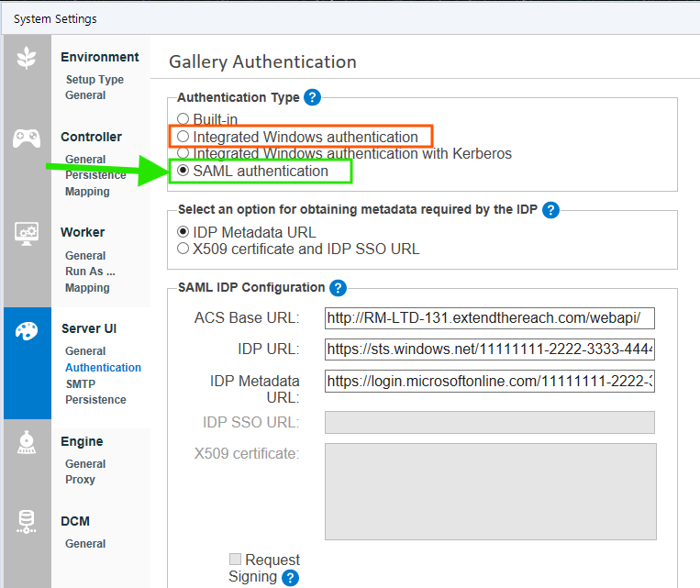
Task: Open Server UI General page
Action: (x=85, y=351)
